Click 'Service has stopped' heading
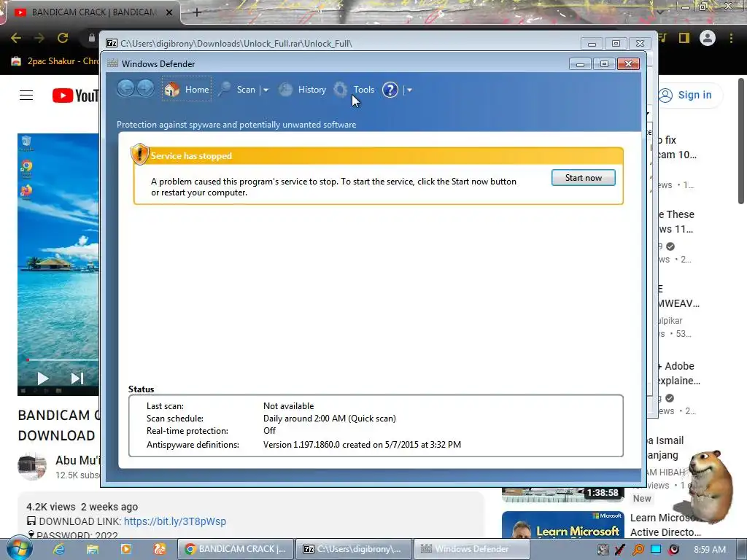This screenshot has height=560, width=747. click(191, 156)
